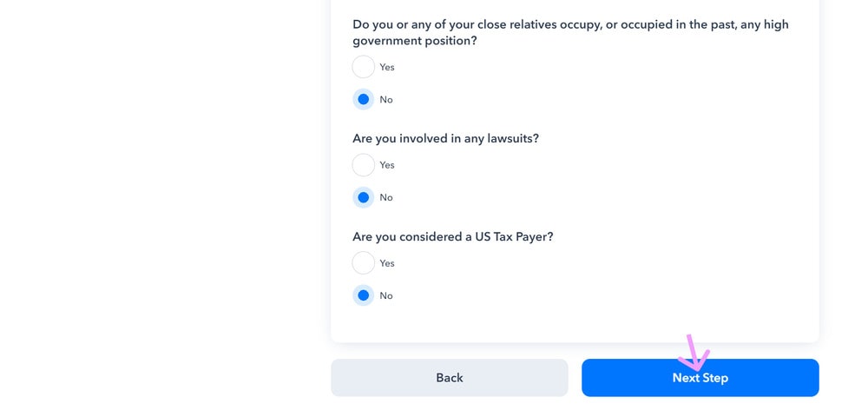Click 'Yes' label text under lawsuits question

(387, 165)
